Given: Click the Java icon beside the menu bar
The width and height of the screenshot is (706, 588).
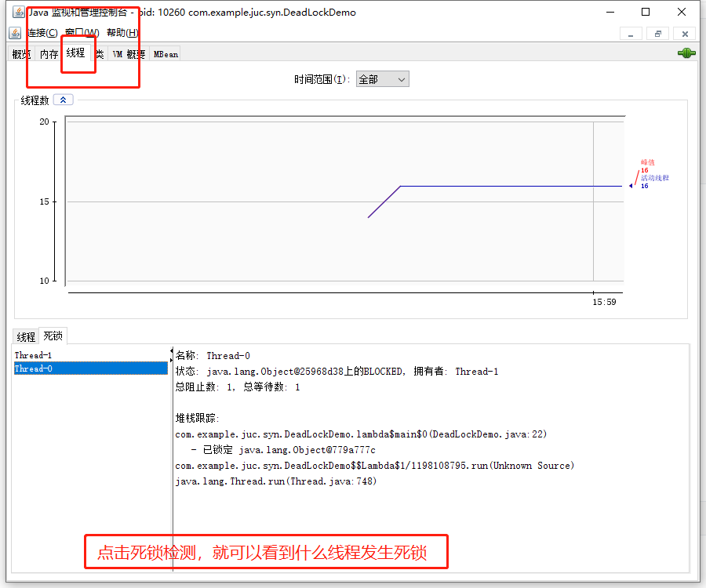Looking at the screenshot, I should pos(15,33).
